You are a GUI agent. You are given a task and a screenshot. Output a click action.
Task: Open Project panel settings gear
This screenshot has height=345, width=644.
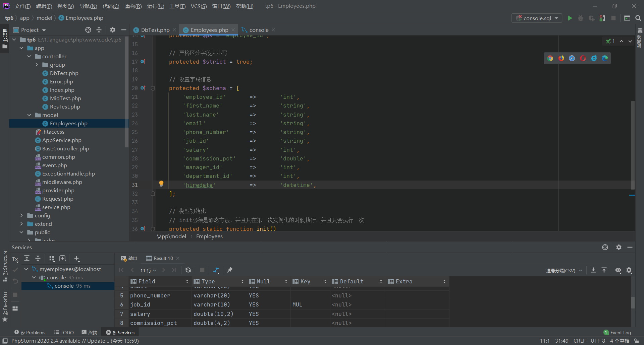113,30
